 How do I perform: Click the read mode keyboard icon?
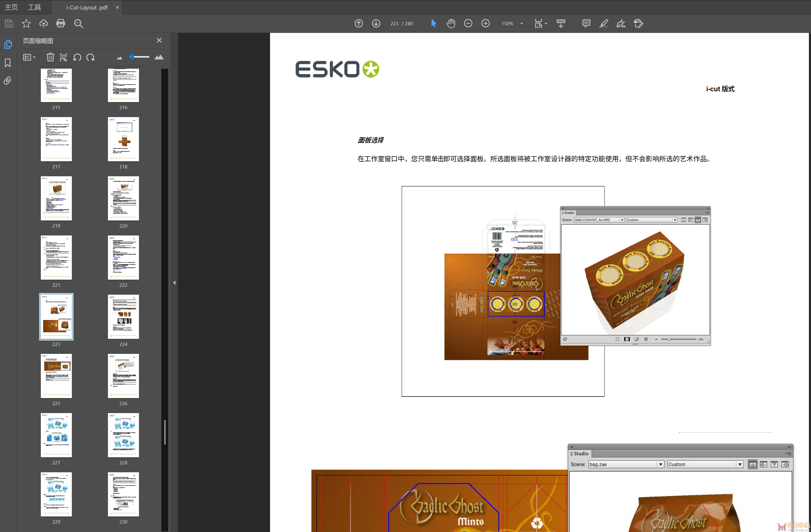click(561, 23)
